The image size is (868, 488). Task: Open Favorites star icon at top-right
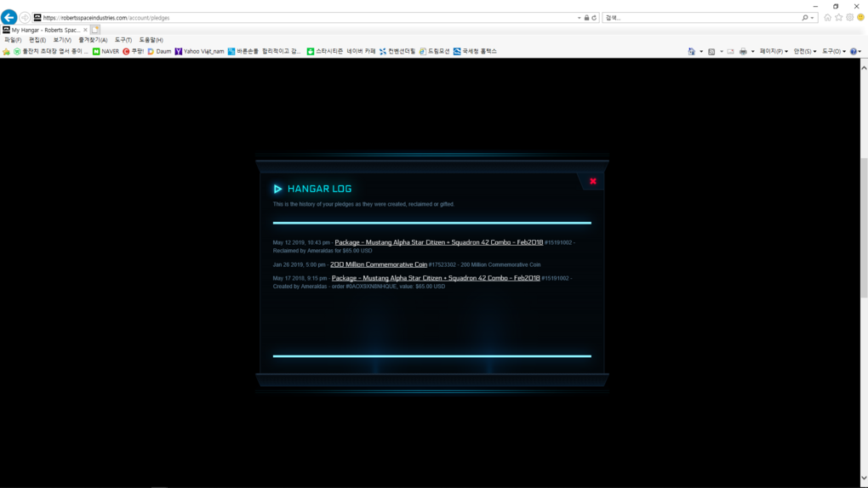pos(839,18)
